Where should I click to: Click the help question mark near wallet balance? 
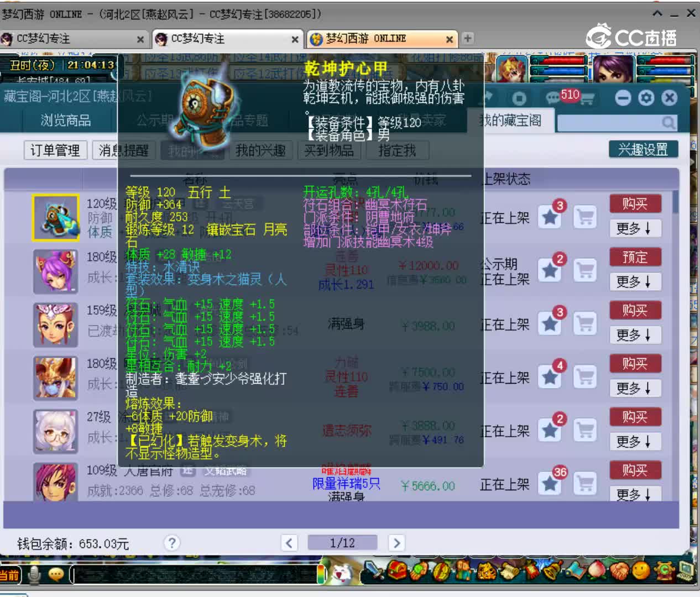click(x=172, y=543)
